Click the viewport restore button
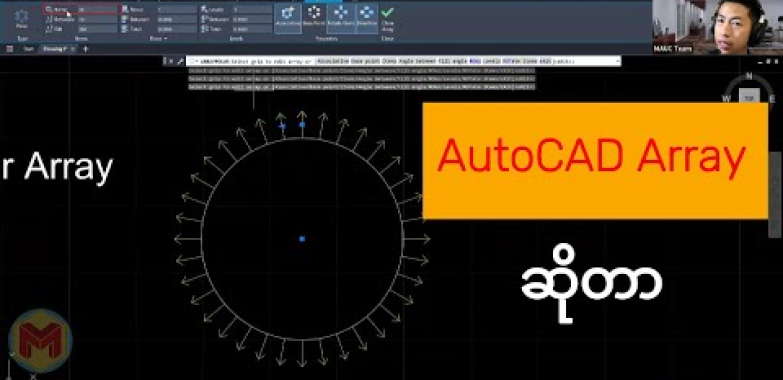783x380 pixels. (x=769, y=61)
